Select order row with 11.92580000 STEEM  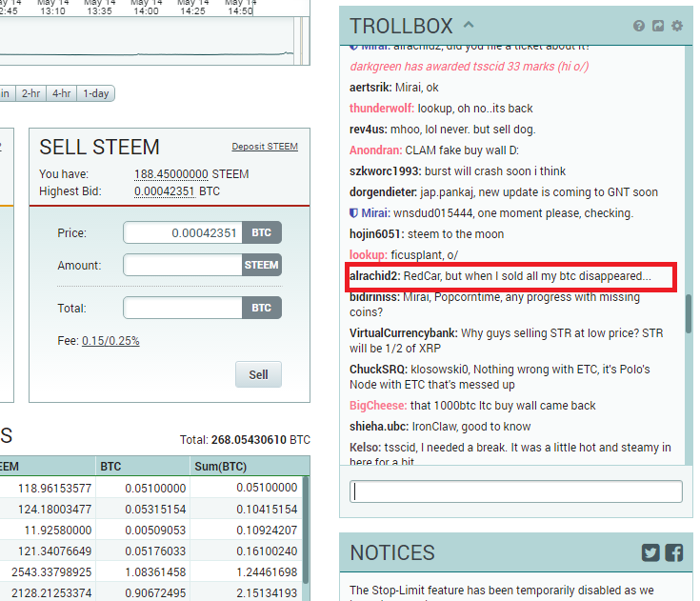[x=150, y=530]
